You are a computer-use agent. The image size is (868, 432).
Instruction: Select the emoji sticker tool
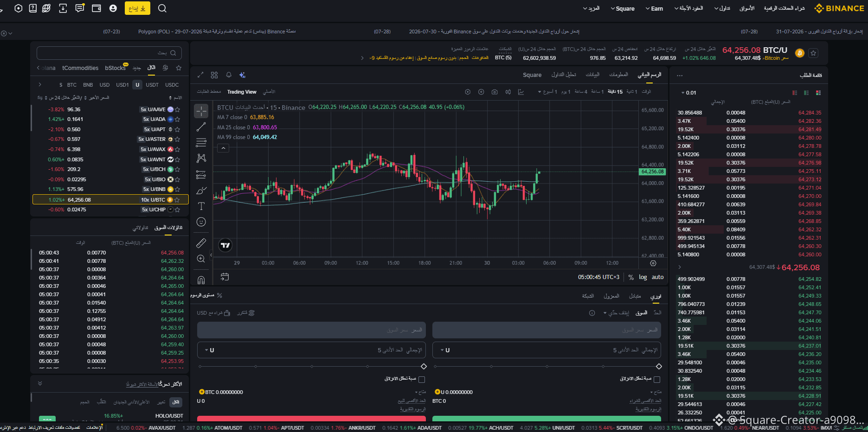pos(201,222)
